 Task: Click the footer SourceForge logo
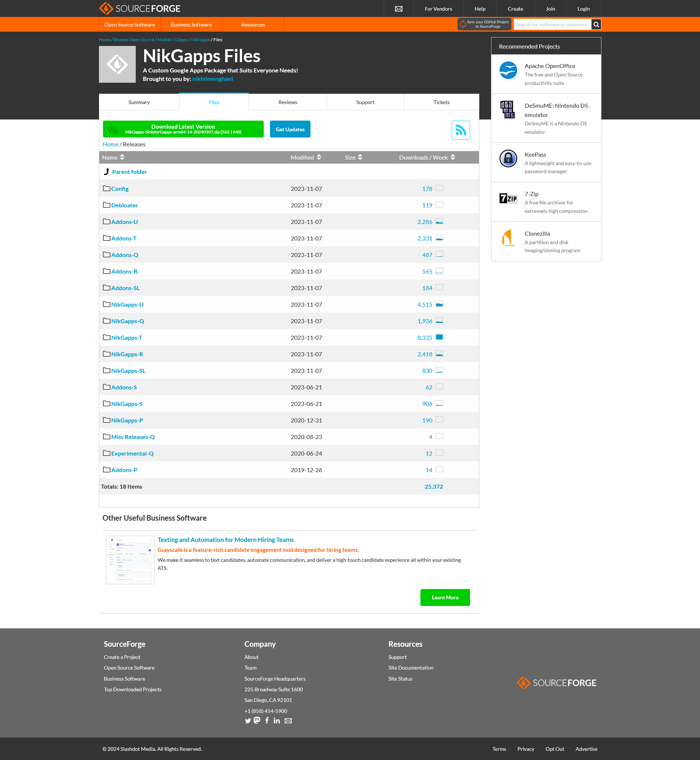point(556,682)
